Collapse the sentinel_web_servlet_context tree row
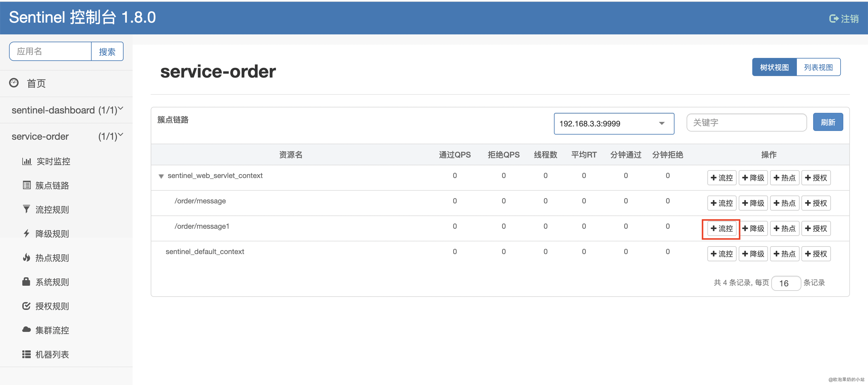The image size is (868, 385). pos(161,176)
